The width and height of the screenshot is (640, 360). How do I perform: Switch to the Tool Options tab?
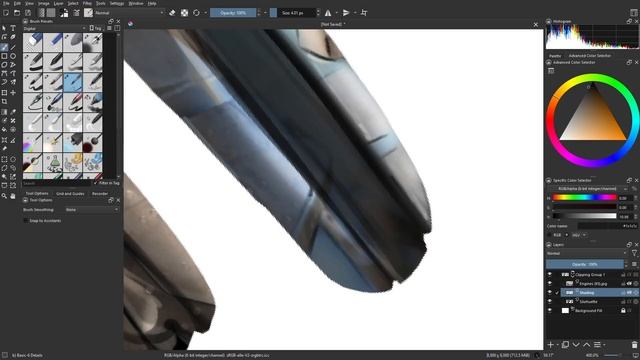37,193
